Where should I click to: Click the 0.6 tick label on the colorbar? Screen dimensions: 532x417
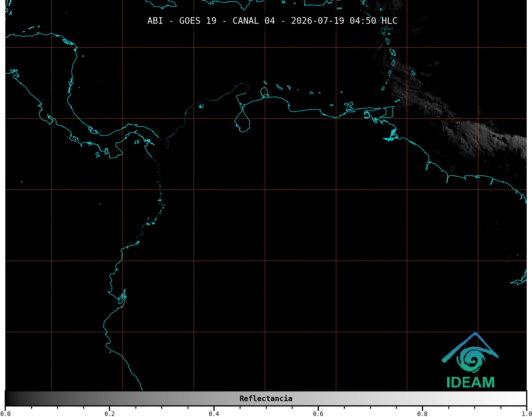(318, 414)
